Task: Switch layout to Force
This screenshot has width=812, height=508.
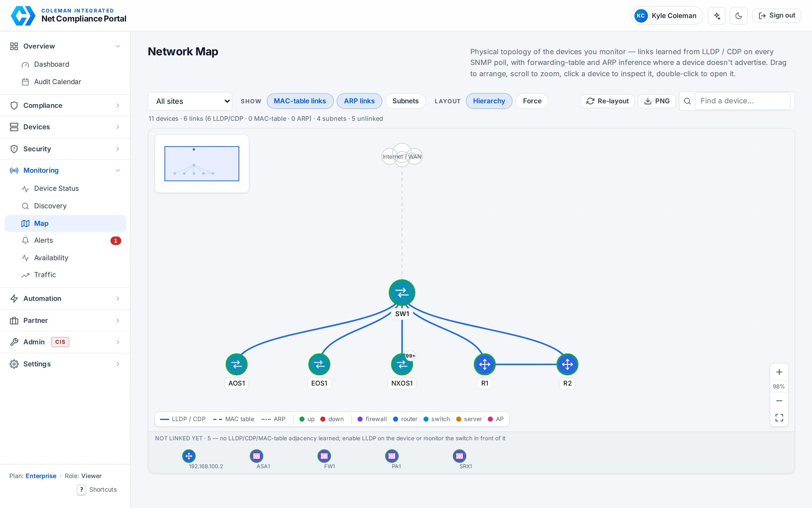Action: (x=532, y=101)
